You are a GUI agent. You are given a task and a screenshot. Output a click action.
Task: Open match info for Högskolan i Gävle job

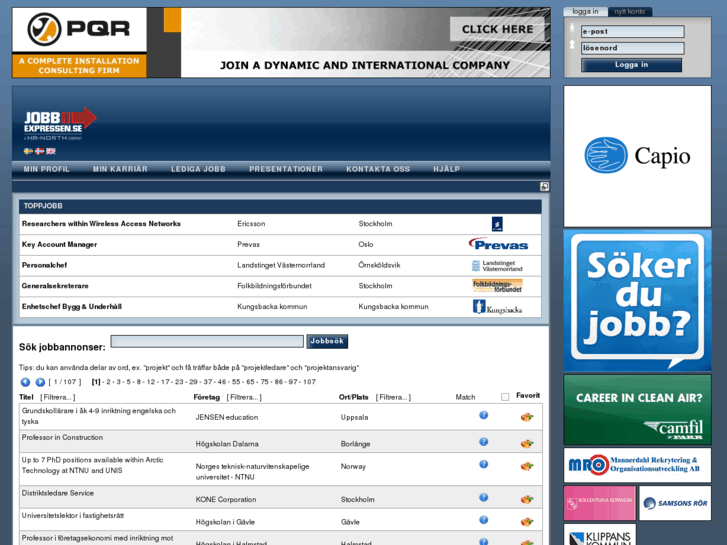[484, 519]
